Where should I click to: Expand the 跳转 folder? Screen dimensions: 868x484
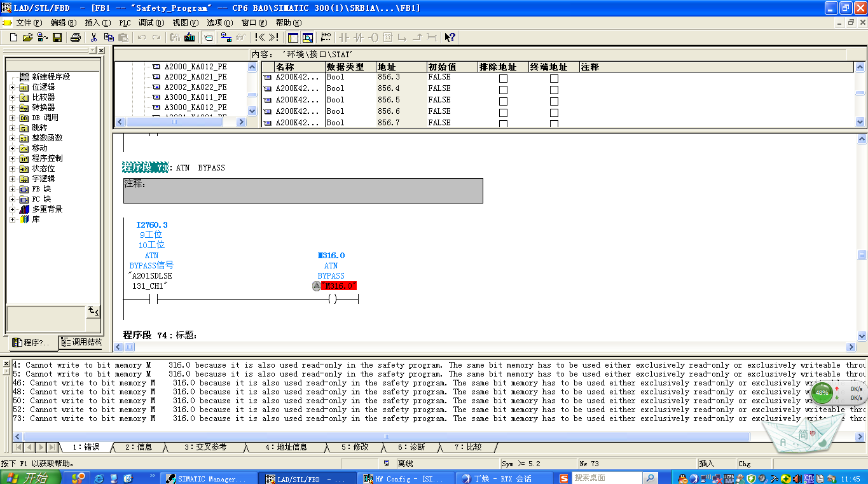(13, 128)
